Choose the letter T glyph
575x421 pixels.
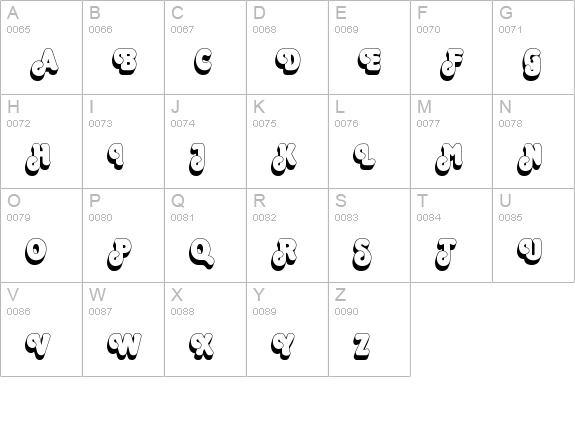(x=446, y=254)
